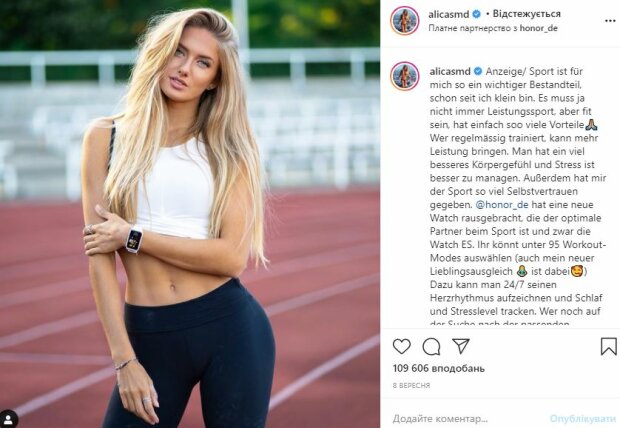Click the Опублікувати post button
Viewport: 620px width, 428px height.
[x=582, y=419]
